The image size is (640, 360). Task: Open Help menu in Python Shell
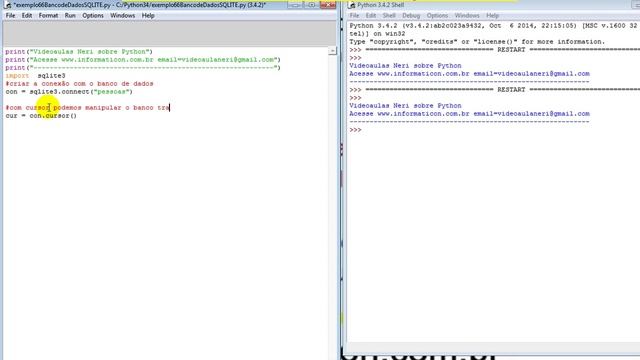pyautogui.click(x=492, y=16)
